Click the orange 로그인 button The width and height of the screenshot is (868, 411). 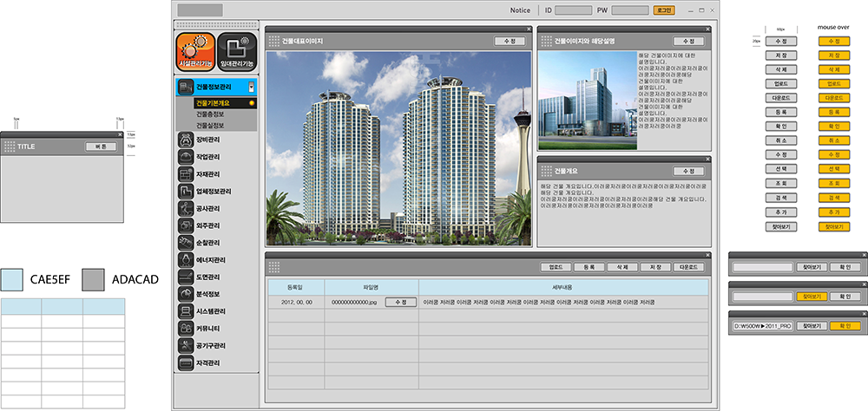pyautogui.click(x=664, y=10)
